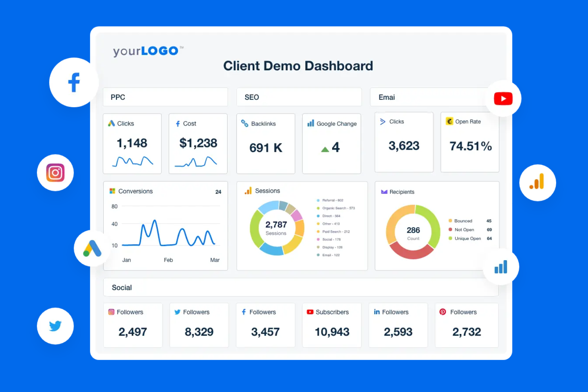Click the 1,148 clicks value
588x392 pixels.
[x=132, y=143]
